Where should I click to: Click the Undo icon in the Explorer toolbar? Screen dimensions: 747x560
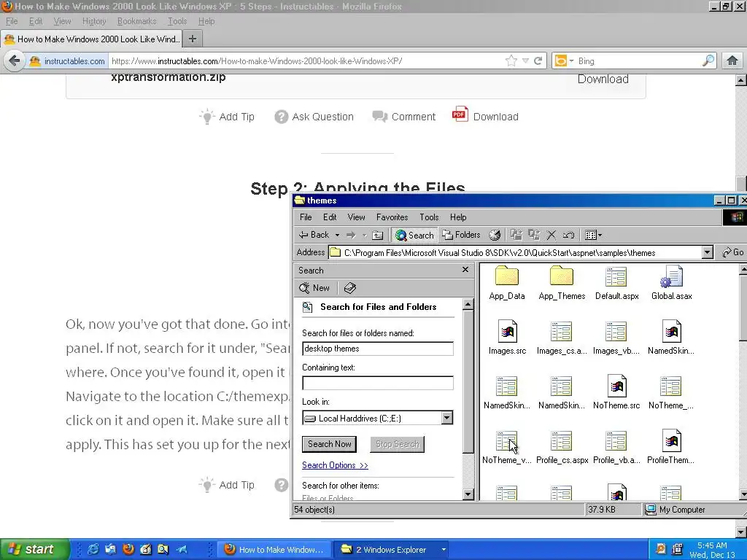coord(568,235)
